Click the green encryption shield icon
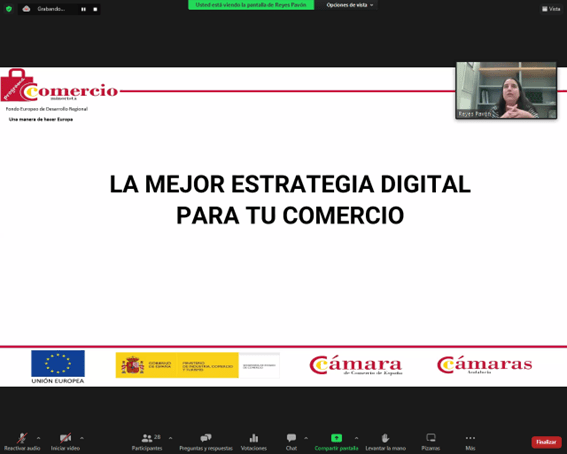567x454 pixels. coord(9,9)
